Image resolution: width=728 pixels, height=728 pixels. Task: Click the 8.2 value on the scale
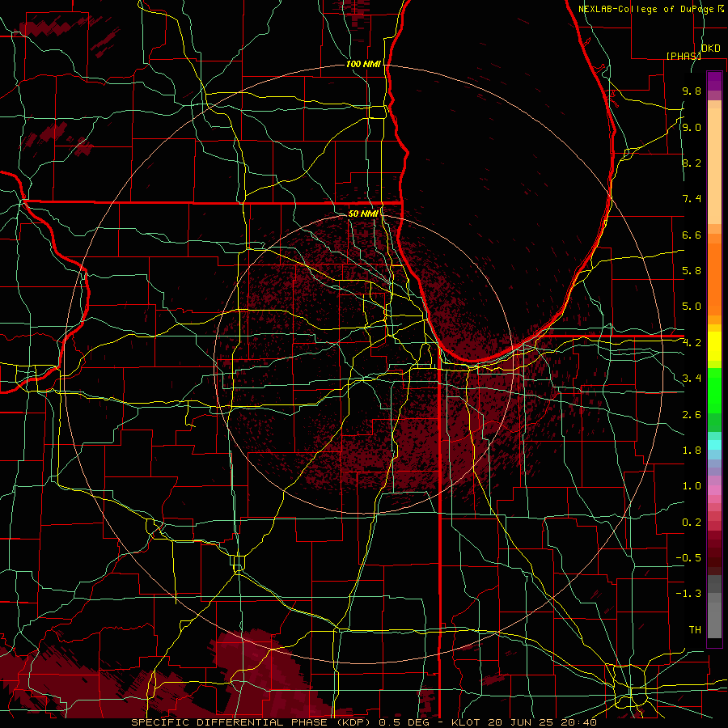(x=692, y=163)
